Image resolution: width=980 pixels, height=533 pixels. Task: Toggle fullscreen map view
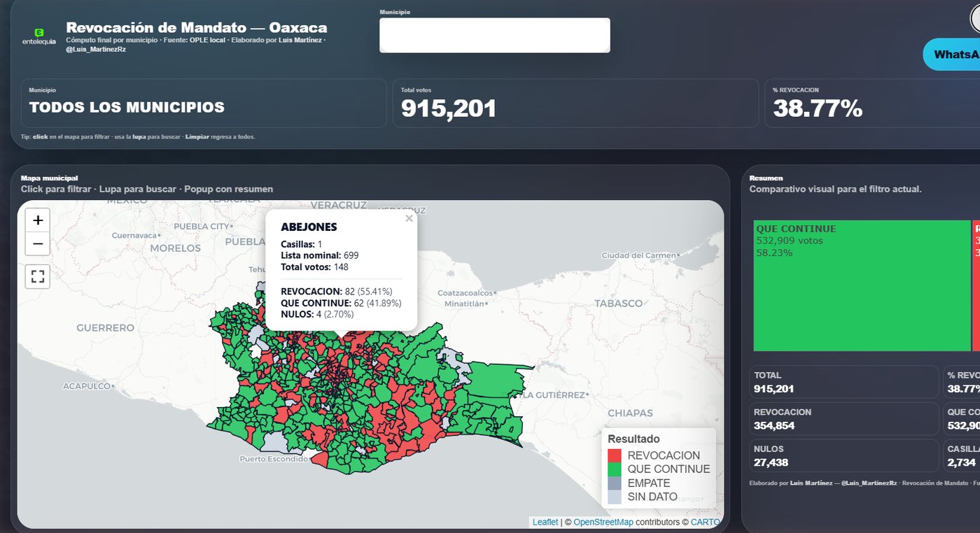coord(38,276)
